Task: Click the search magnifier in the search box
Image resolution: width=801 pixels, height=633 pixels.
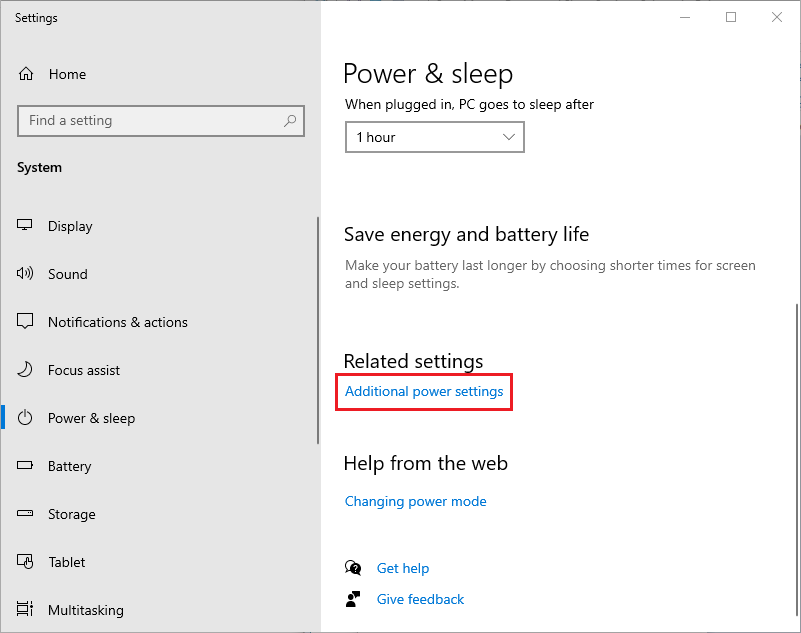Action: (x=290, y=120)
